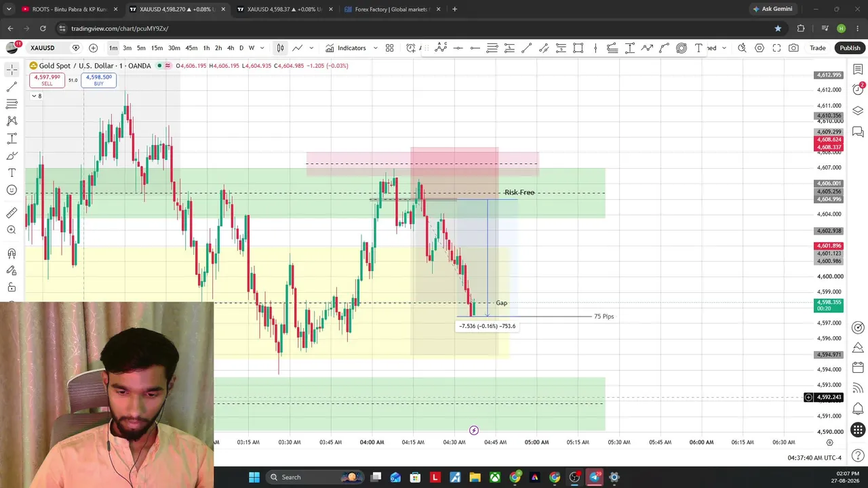868x488 pixels.
Task: Select the Fib circles tool in favorites bar
Action: point(681,48)
